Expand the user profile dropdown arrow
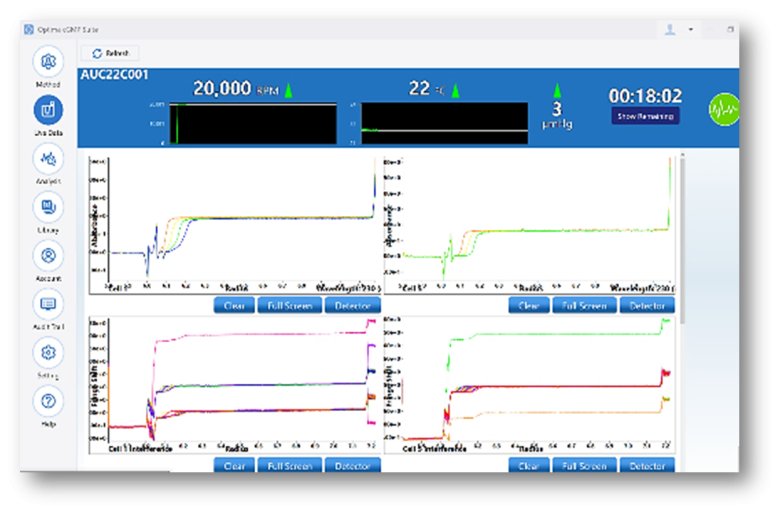 691,30
